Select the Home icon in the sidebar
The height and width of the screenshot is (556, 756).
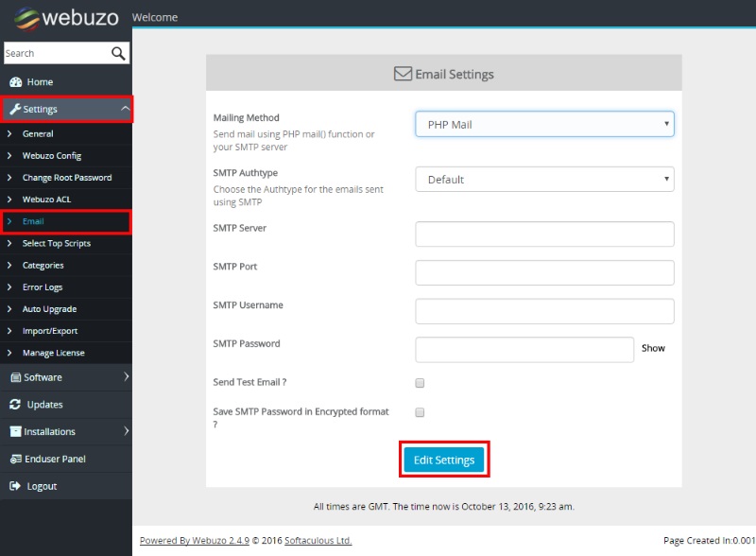click(15, 82)
